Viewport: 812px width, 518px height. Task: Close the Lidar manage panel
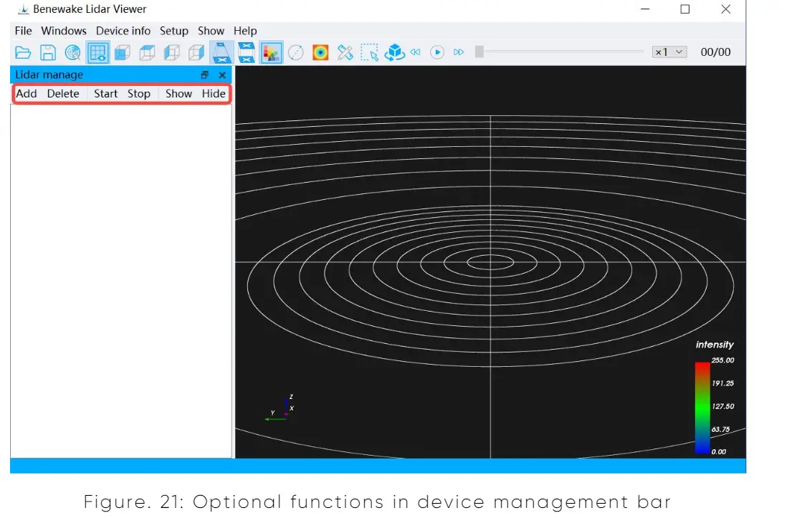(x=222, y=75)
